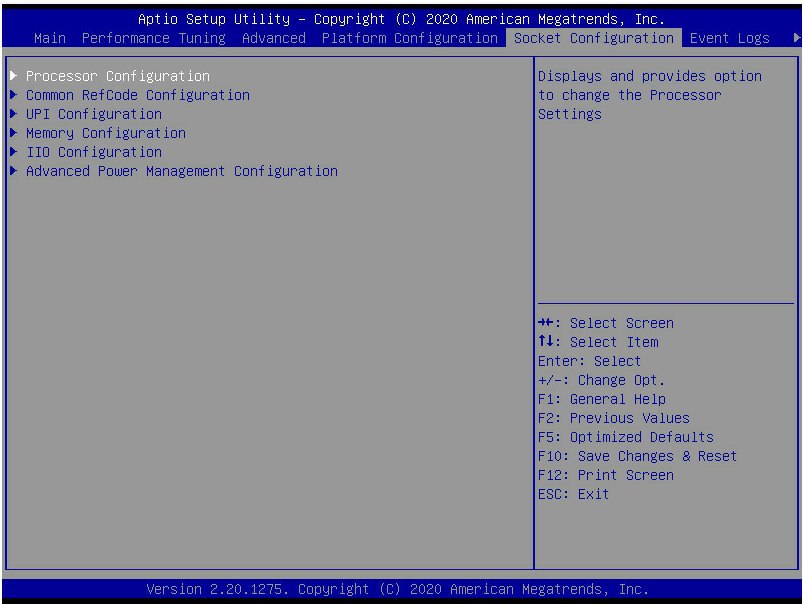Click the Select Item up/down arrows icon

(x=545, y=341)
